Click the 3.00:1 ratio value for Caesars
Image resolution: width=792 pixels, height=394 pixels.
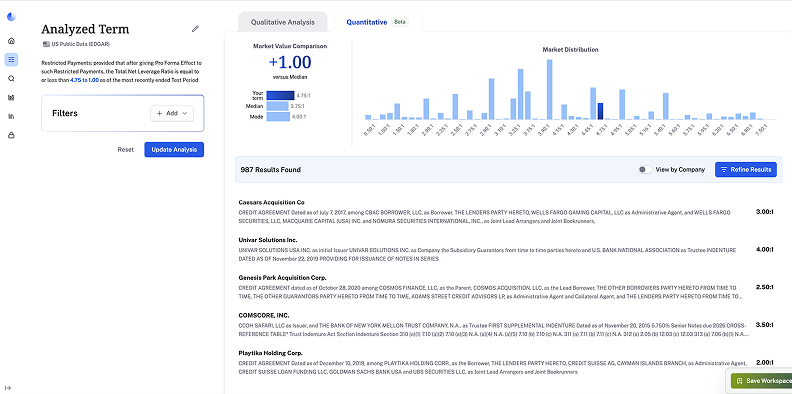[x=764, y=212]
